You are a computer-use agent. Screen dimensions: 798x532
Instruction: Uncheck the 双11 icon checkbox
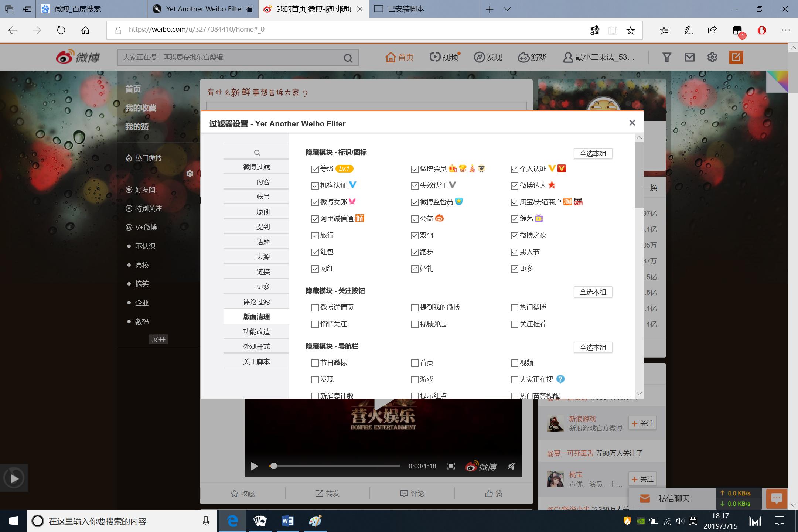(415, 235)
